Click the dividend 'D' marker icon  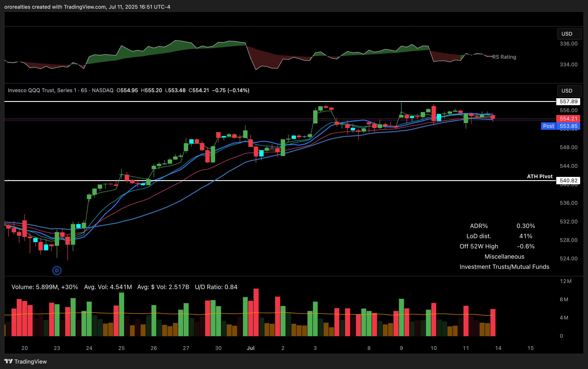[x=57, y=270]
